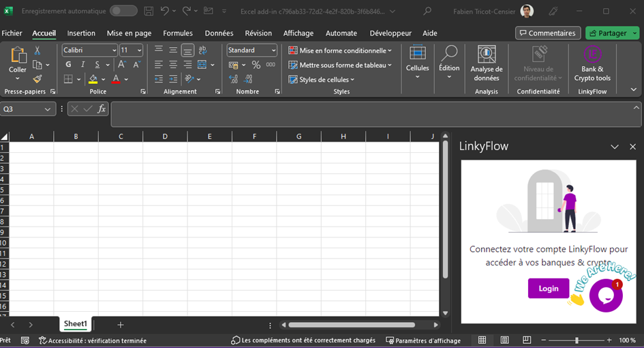This screenshot has height=348, width=644.
Task: Increase font size with larger A
Action: [122, 64]
